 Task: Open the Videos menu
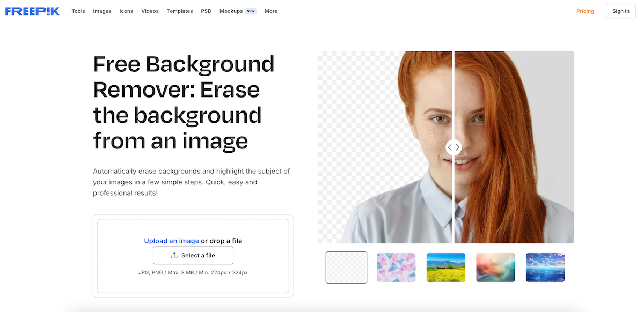click(150, 11)
